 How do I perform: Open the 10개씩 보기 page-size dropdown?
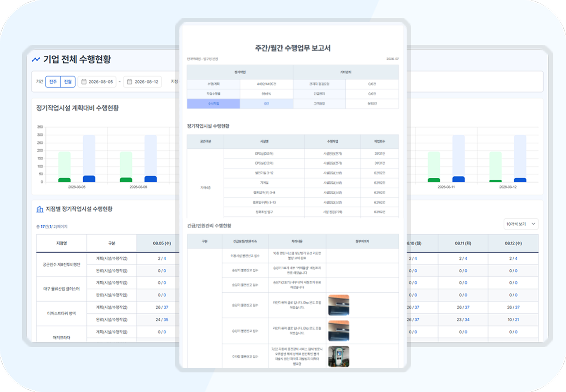coord(521,224)
